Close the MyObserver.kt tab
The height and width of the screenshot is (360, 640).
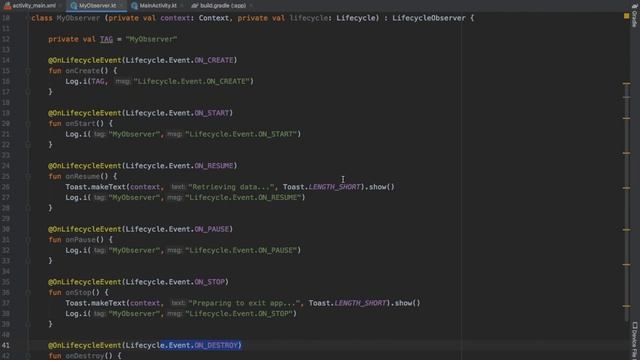coord(122,6)
